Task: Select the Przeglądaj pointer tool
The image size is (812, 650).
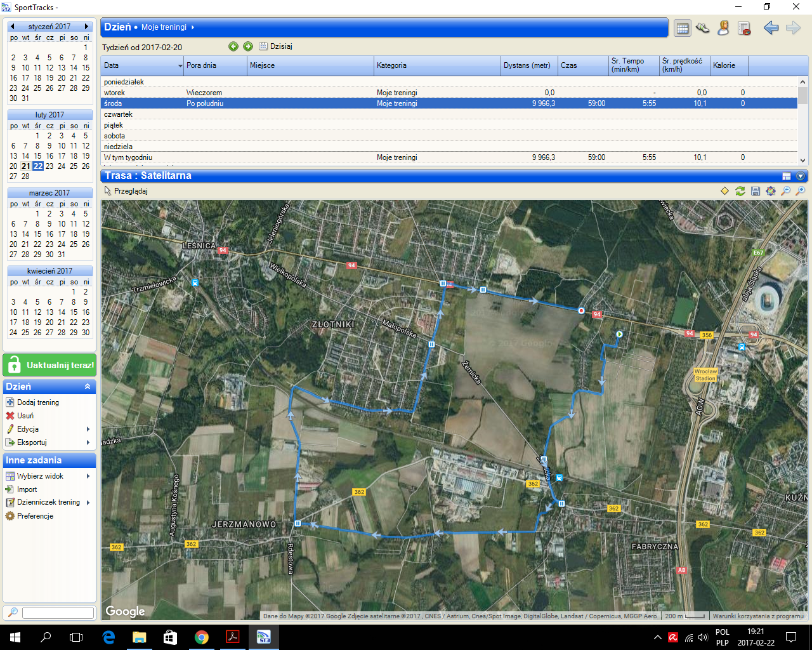Action: (126, 191)
